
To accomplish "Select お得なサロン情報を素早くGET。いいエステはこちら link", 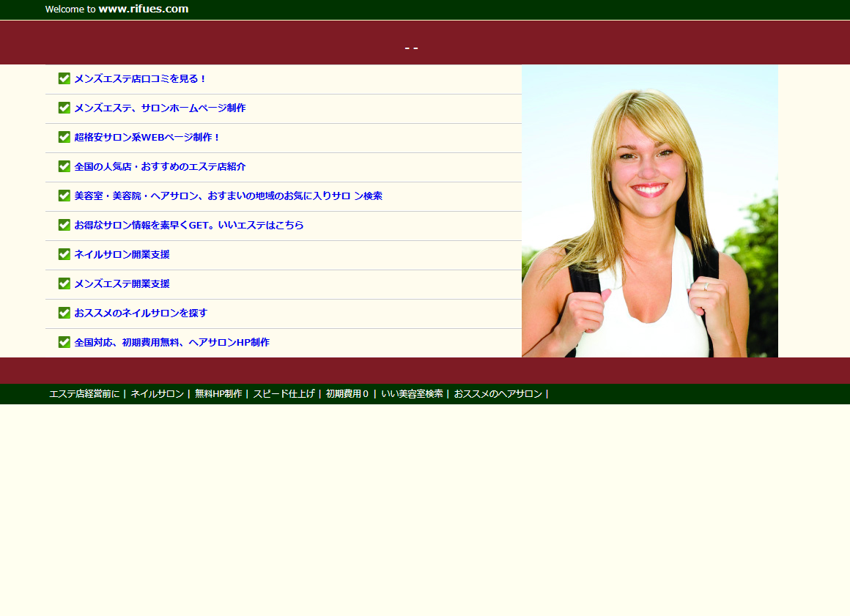I will (x=188, y=225).
